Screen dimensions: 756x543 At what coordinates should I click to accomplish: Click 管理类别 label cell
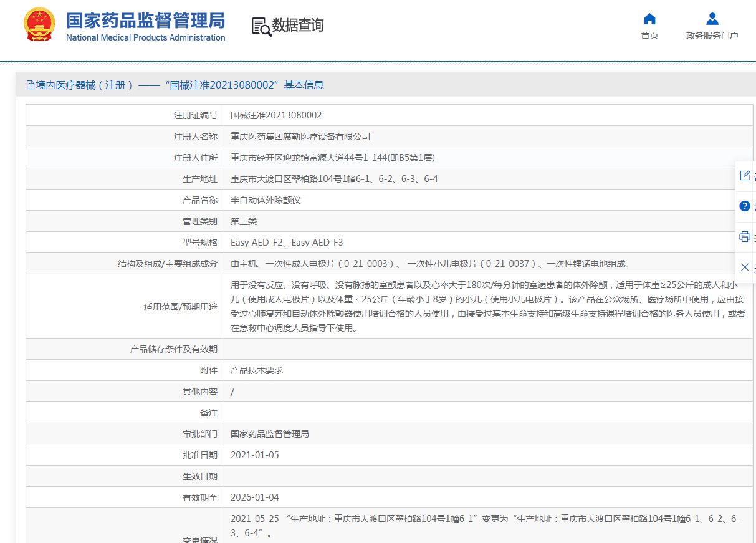[x=125, y=221]
